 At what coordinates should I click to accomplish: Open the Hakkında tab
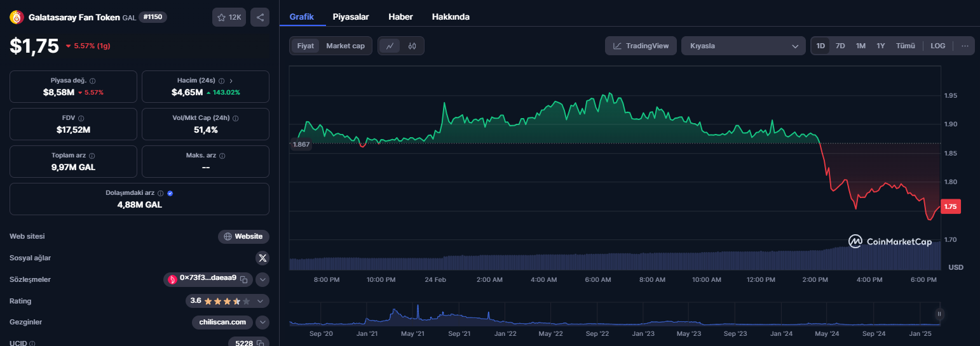coord(451,17)
